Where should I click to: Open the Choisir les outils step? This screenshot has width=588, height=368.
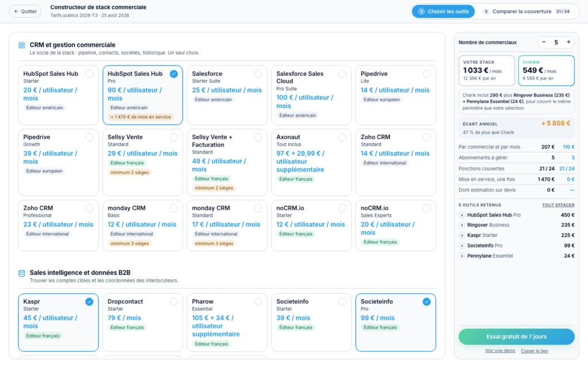pyautogui.click(x=443, y=11)
